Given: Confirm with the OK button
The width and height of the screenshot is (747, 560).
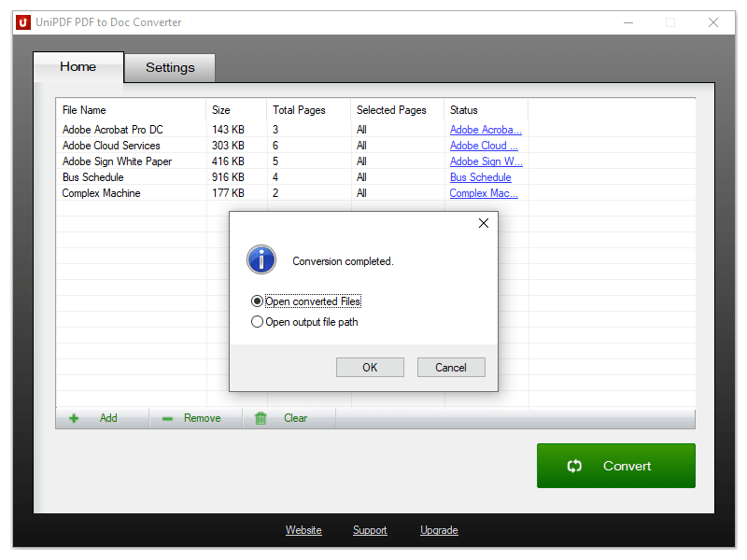Looking at the screenshot, I should click(x=370, y=368).
